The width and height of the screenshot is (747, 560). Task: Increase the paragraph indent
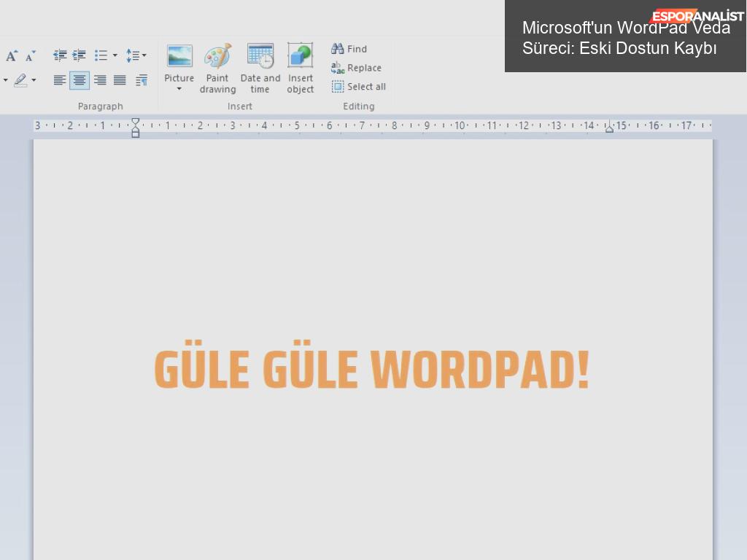point(79,55)
